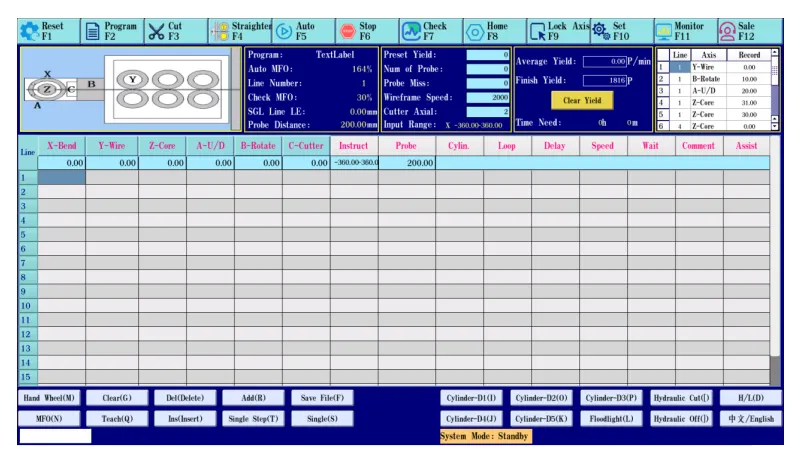Click the Single Step(T) button
This screenshot has width=800, height=455.
click(x=254, y=419)
